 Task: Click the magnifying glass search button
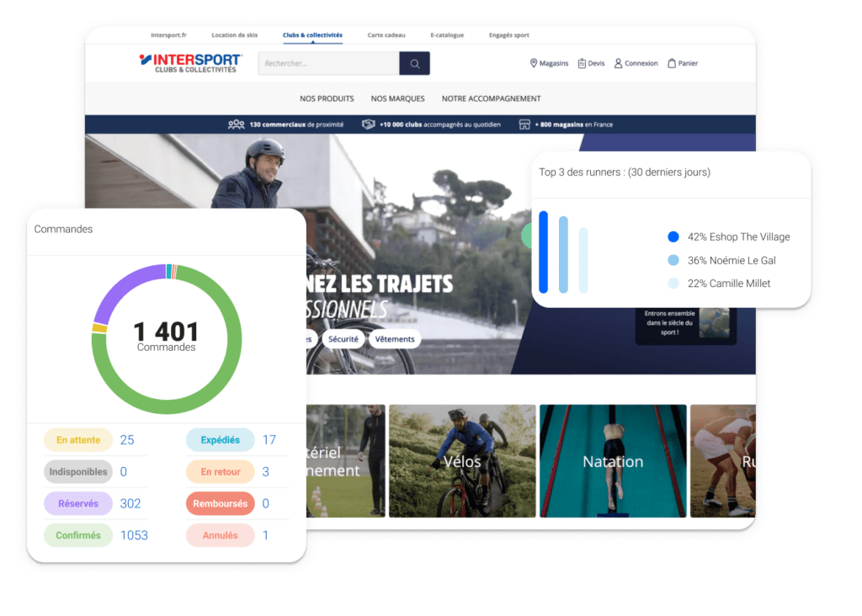coord(414,63)
